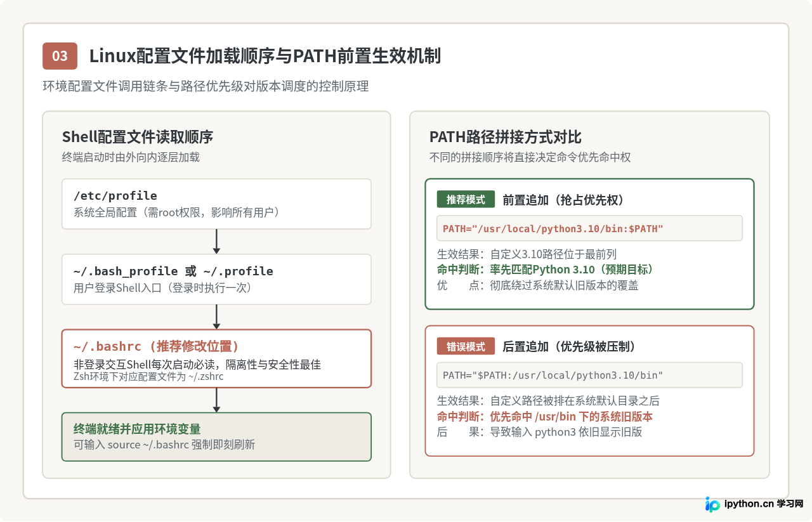The width and height of the screenshot is (812, 522).
Task: Click the 'Shell配置文件读取顺序' heading
Action: pos(137,137)
